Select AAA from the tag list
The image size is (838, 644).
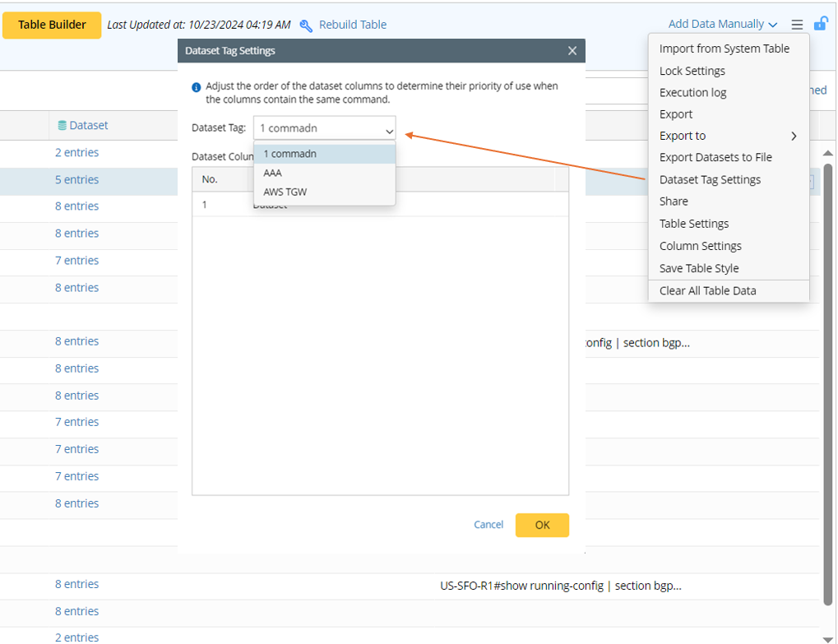pyautogui.click(x=273, y=173)
